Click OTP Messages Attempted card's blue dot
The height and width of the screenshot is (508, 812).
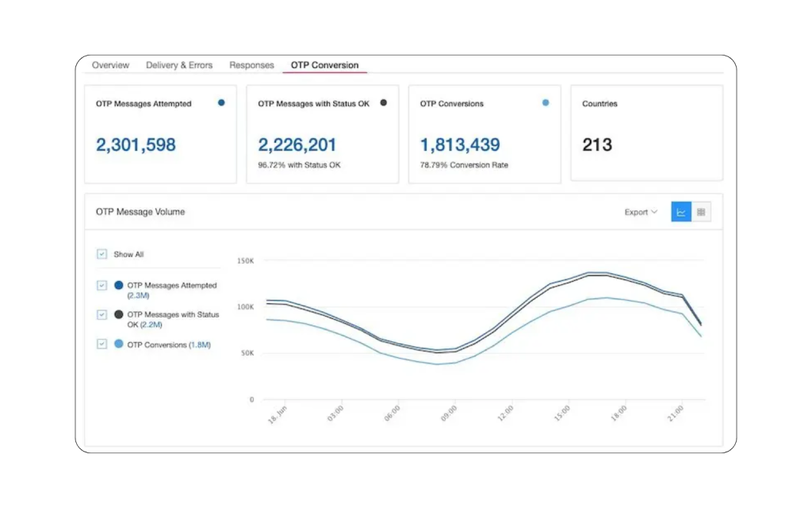(221, 102)
